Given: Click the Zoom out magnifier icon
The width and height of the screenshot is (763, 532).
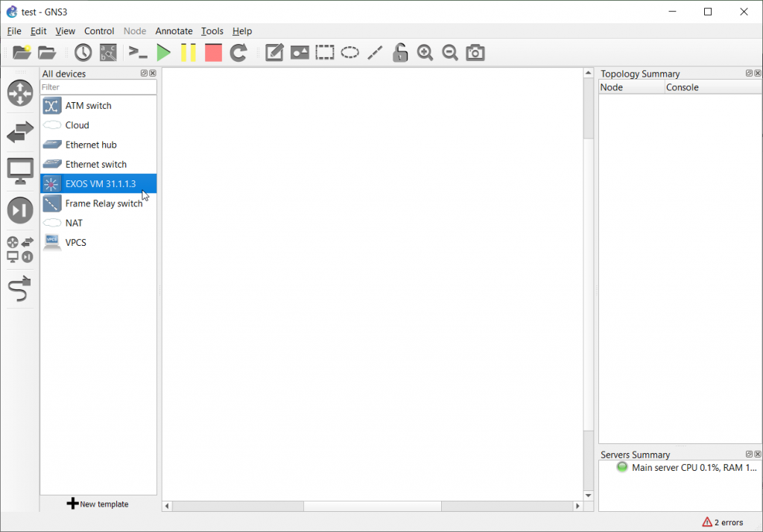Looking at the screenshot, I should (450, 53).
